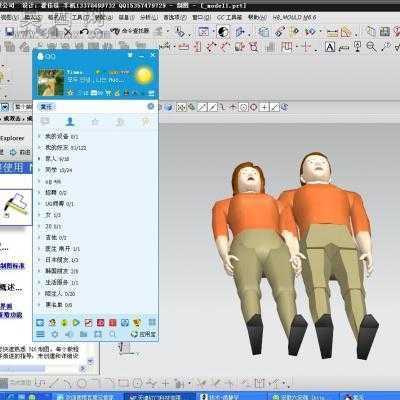
Task: Click the left panel horizontal scrollbar
Action: [43, 368]
